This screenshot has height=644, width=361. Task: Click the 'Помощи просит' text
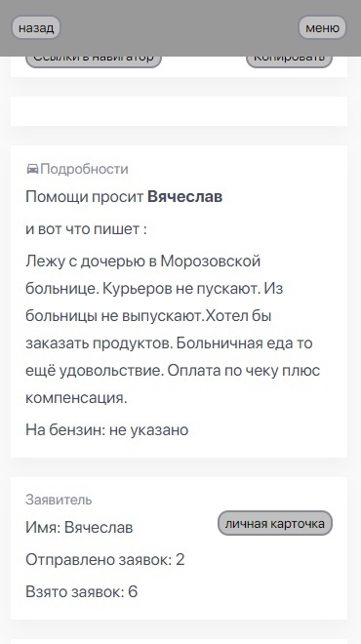click(84, 197)
